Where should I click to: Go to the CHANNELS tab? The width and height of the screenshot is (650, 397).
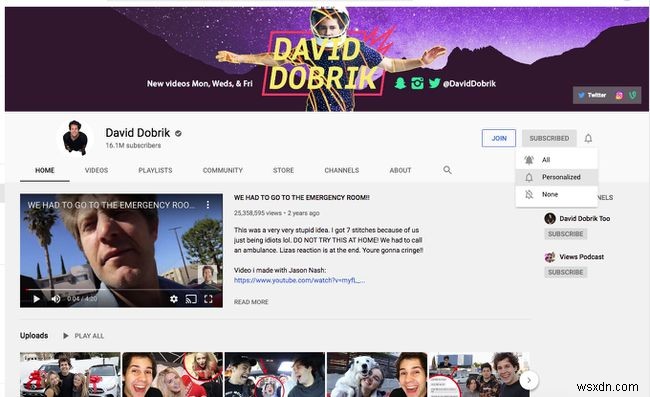[342, 170]
